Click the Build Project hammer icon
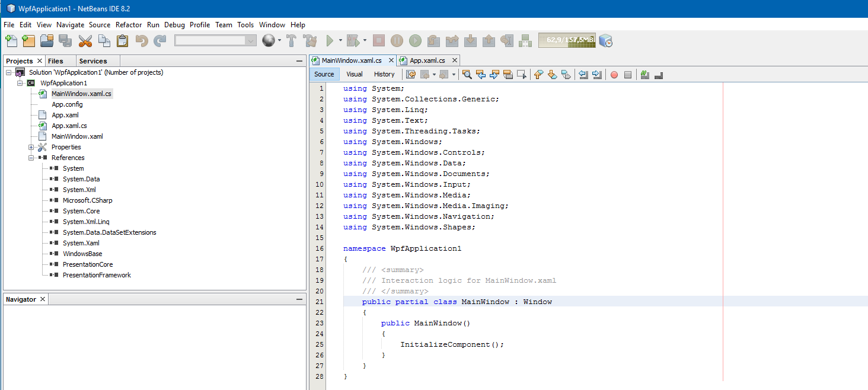Image resolution: width=868 pixels, height=390 pixels. click(291, 41)
